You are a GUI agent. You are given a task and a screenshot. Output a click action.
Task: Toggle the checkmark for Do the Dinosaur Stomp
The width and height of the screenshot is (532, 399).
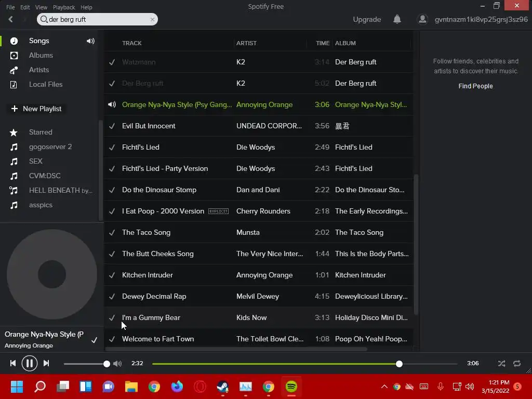point(112,190)
